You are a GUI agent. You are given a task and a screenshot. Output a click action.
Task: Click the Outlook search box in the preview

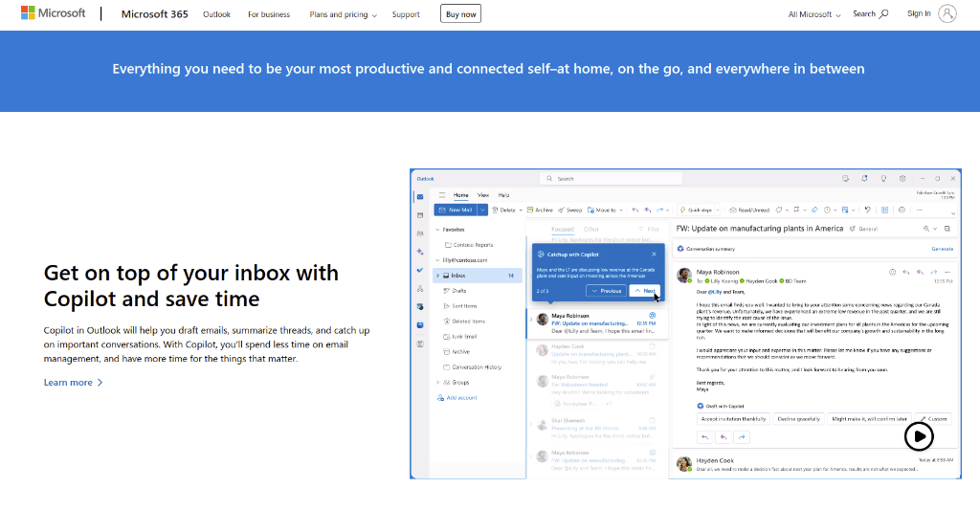pyautogui.click(x=611, y=179)
